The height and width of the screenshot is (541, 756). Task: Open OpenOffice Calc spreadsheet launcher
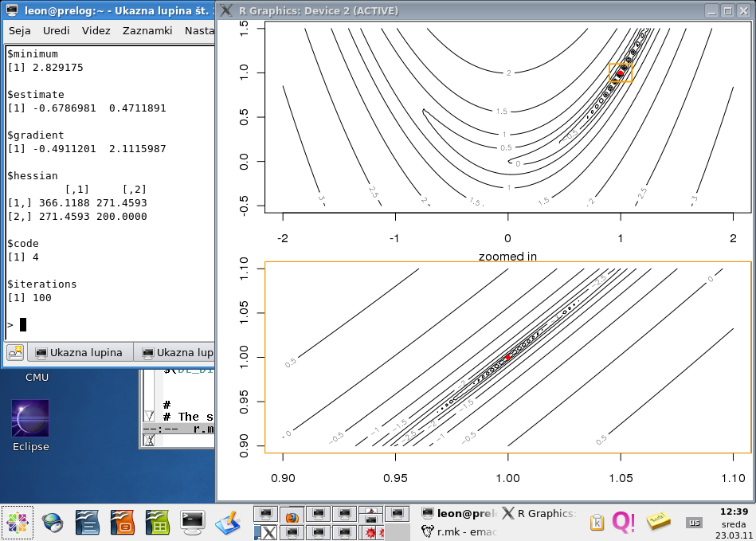(157, 523)
